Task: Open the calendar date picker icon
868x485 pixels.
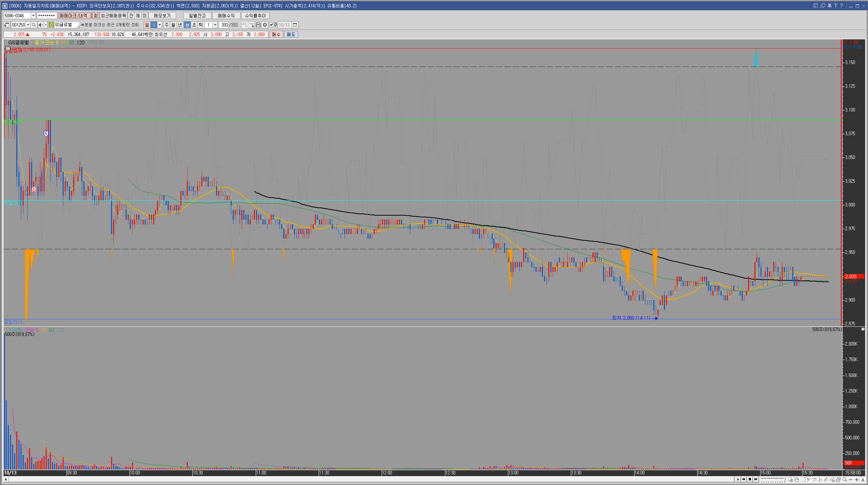Action: pos(295,25)
